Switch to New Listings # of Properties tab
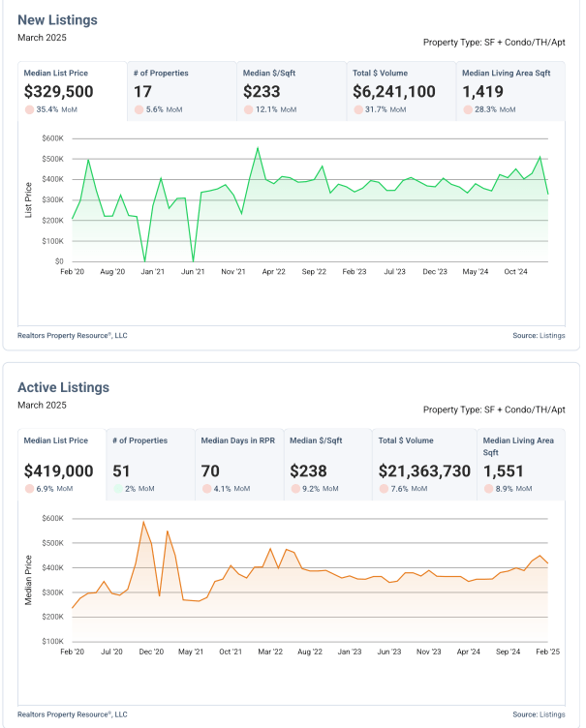 [182, 91]
